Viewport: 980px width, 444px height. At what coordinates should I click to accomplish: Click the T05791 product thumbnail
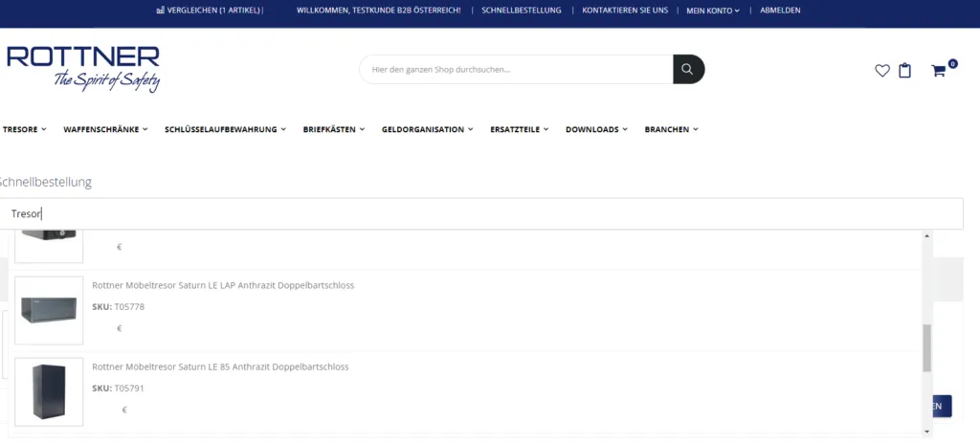[49, 392]
